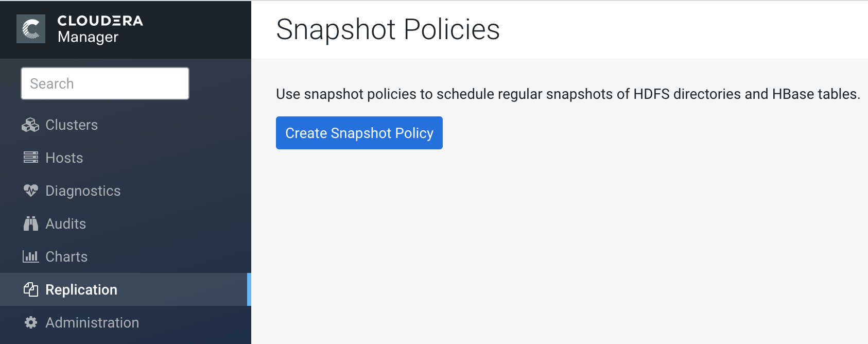Navigate to Charts label in sidebar
The image size is (868, 344).
click(66, 256)
